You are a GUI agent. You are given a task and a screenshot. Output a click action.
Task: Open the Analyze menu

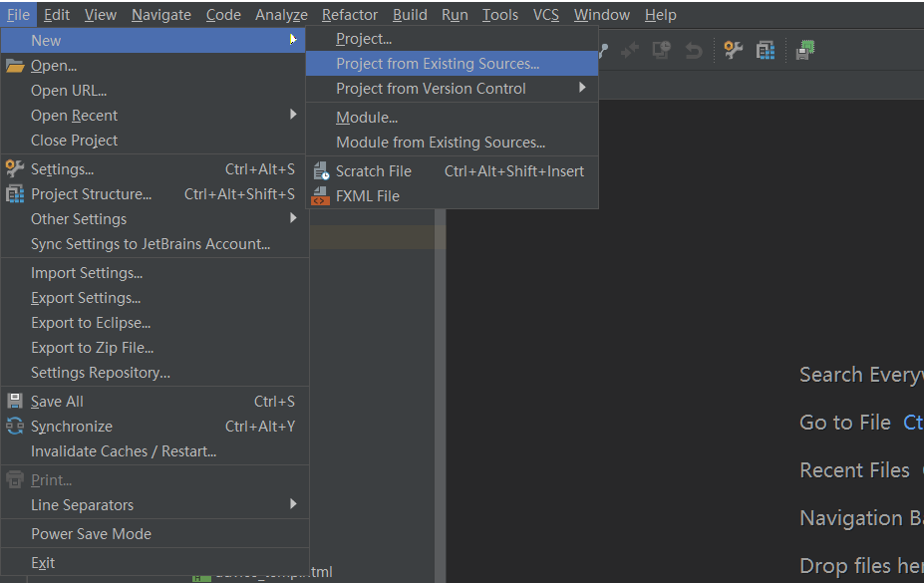pyautogui.click(x=281, y=15)
